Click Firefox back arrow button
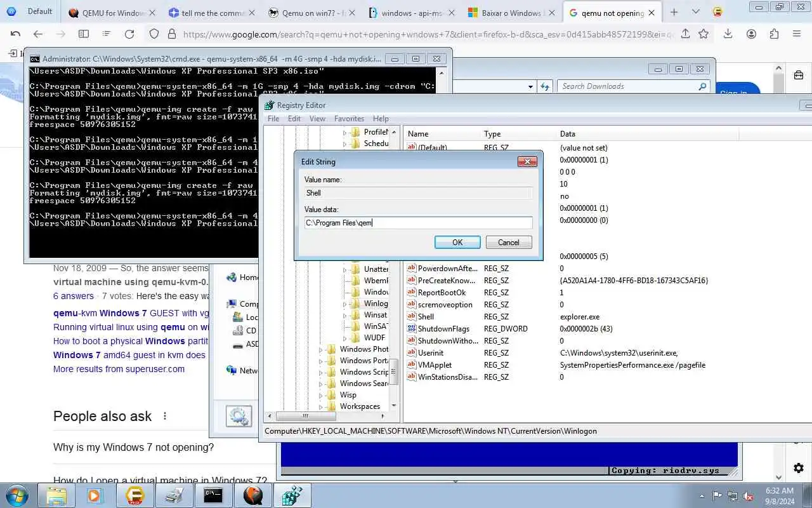The image size is (812, 508). click(x=38, y=34)
